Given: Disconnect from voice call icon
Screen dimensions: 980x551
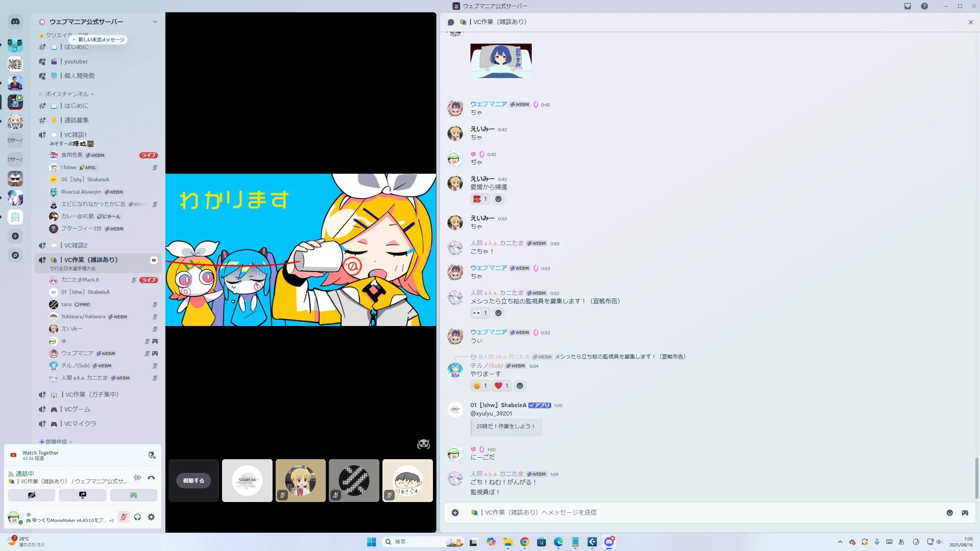Looking at the screenshot, I should tap(151, 478).
